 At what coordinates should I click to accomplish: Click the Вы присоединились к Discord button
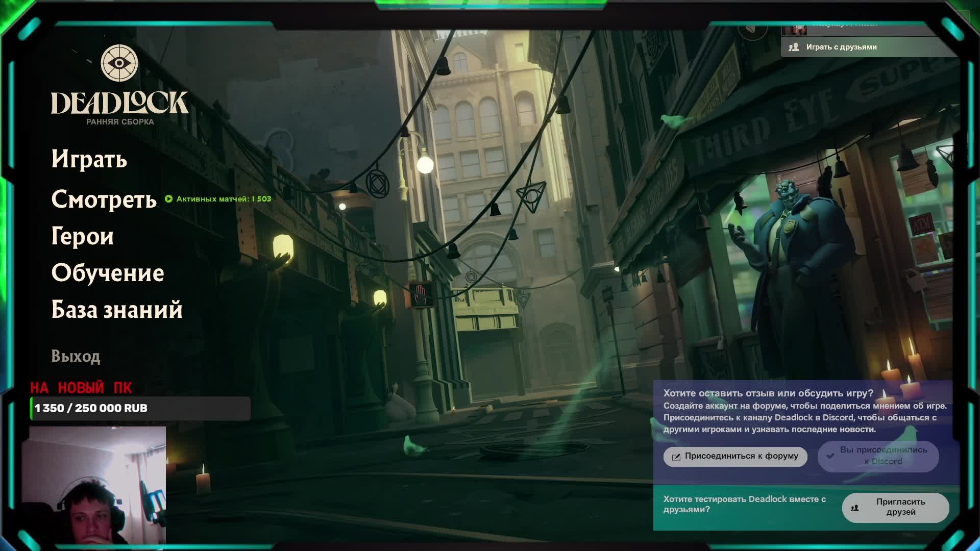(x=878, y=456)
